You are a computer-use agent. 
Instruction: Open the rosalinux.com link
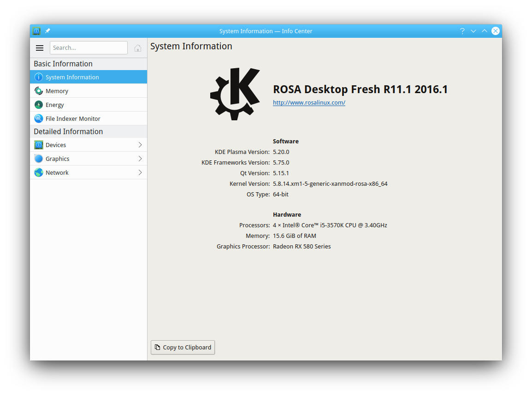pyautogui.click(x=309, y=102)
